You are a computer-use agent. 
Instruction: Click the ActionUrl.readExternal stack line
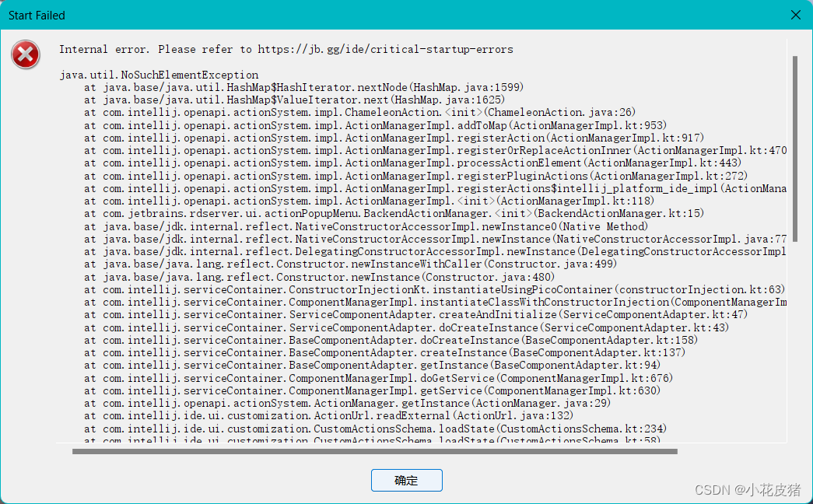311,415
